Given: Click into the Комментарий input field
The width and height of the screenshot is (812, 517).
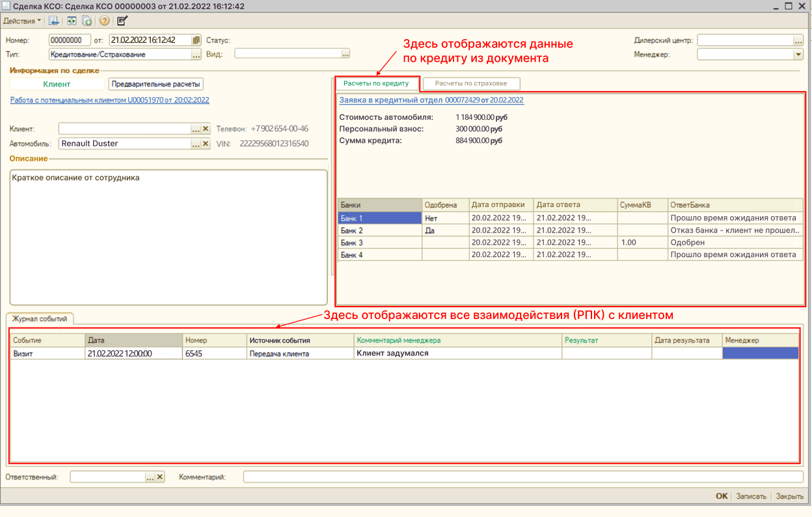Looking at the screenshot, I should point(522,477).
